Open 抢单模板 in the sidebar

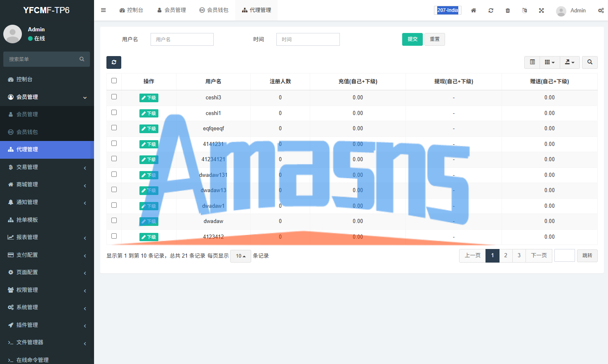47,220
